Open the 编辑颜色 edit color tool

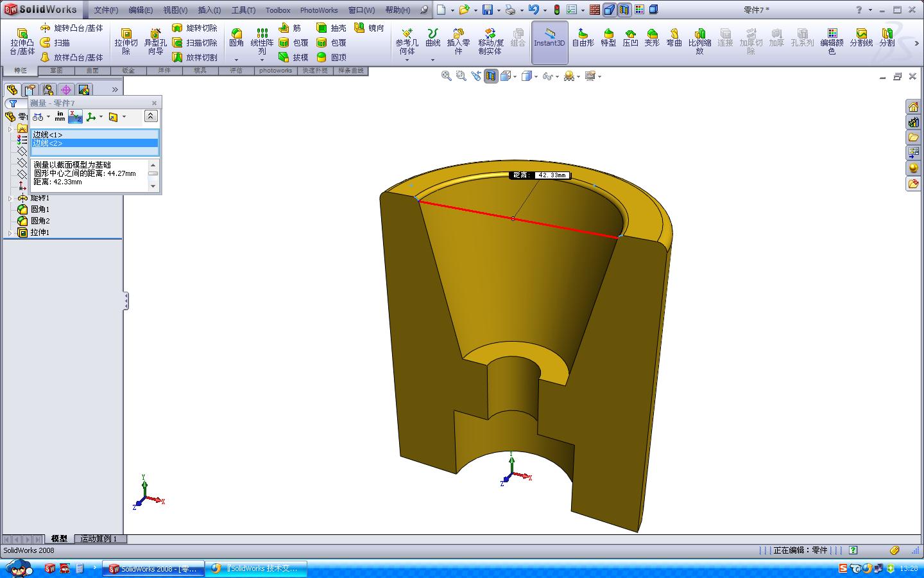[x=832, y=42]
